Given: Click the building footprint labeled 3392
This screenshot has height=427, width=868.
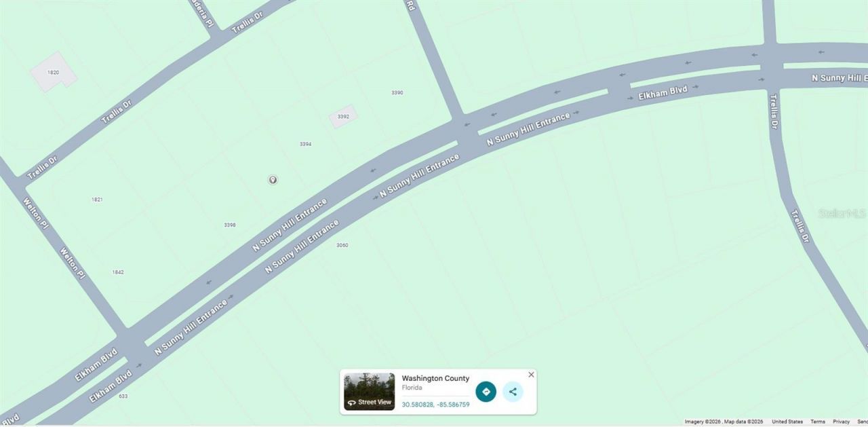Looking at the screenshot, I should [x=343, y=117].
